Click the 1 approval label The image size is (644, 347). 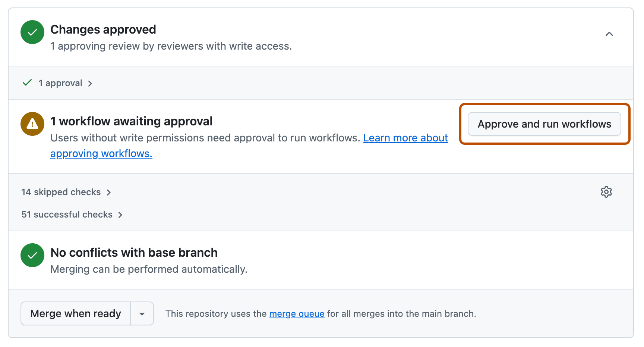60,83
